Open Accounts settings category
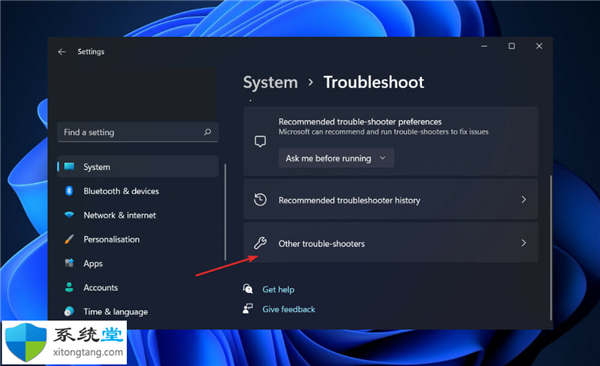 click(x=101, y=288)
